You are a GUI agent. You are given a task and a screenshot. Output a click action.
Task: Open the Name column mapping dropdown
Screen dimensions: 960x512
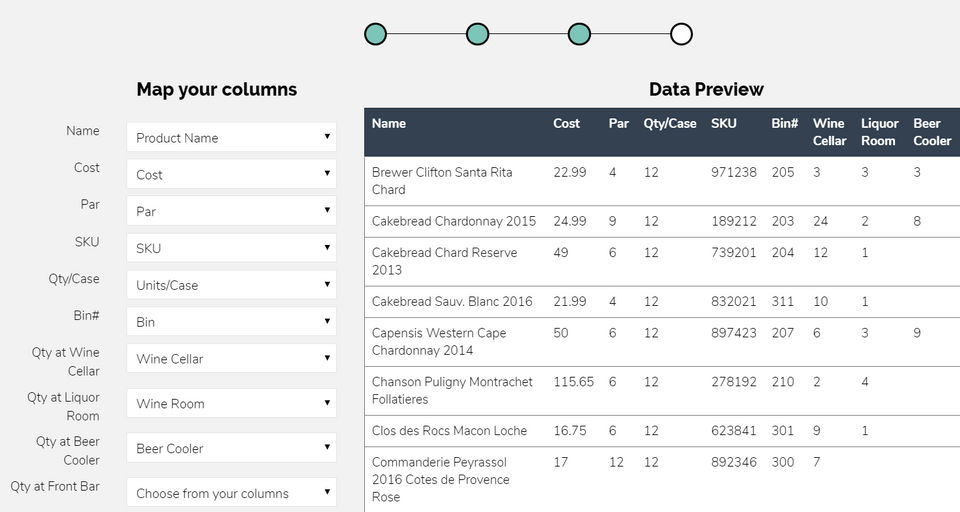tap(231, 137)
